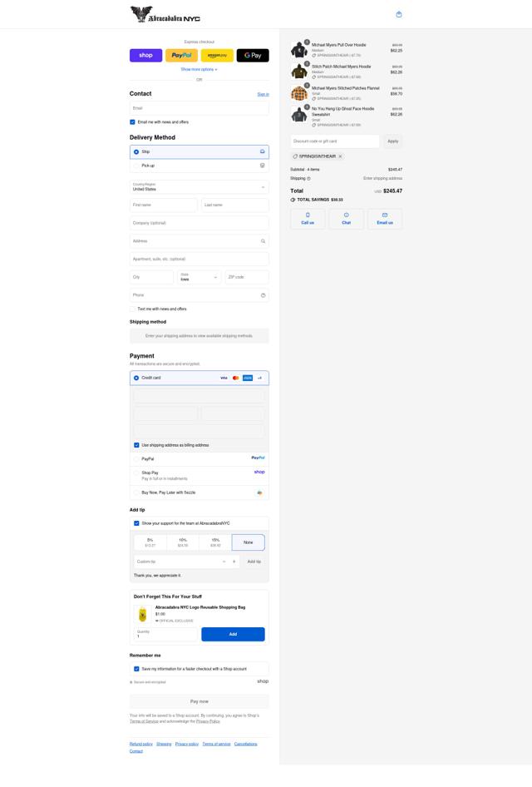Focus the City field
Viewport: 532px width, 787px height.
151,277
